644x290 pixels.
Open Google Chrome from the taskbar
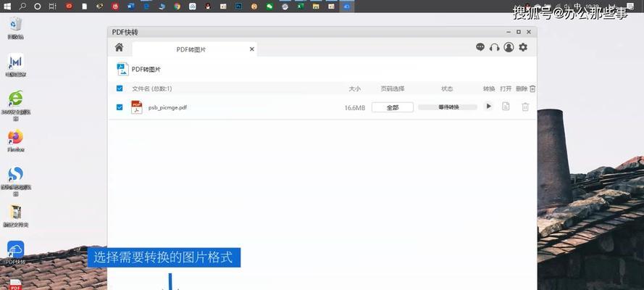[177, 6]
